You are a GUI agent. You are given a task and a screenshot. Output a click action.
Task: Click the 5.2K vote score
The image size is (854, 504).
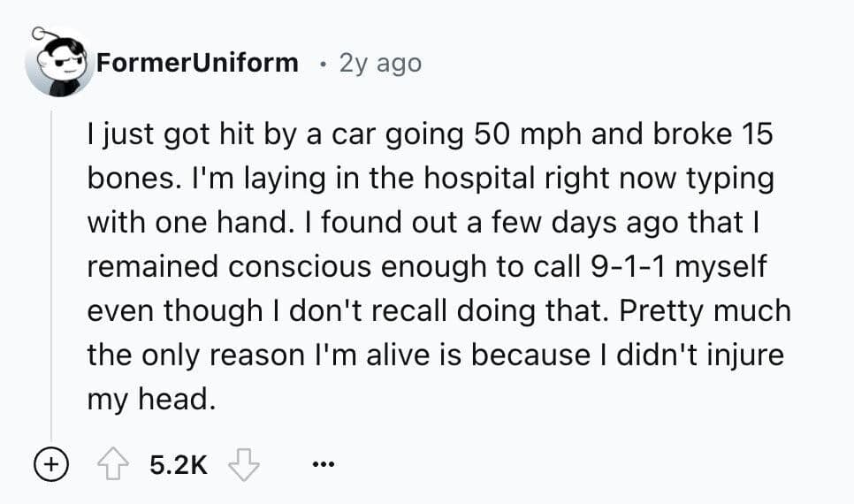tap(179, 463)
